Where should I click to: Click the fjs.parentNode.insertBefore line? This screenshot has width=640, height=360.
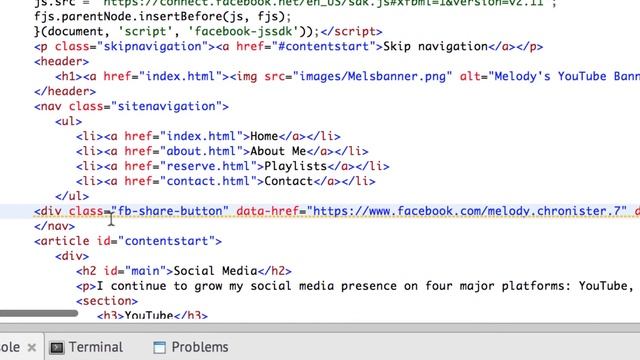[163, 17]
